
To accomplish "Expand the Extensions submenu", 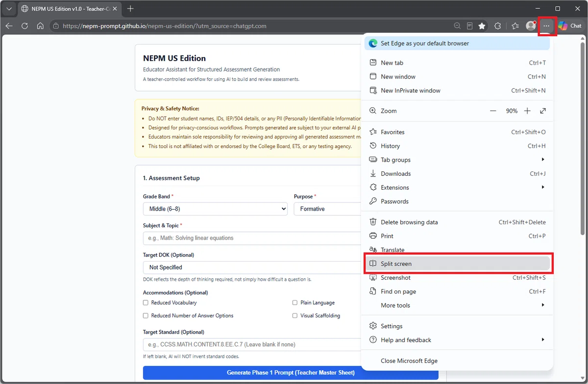I will 457,187.
